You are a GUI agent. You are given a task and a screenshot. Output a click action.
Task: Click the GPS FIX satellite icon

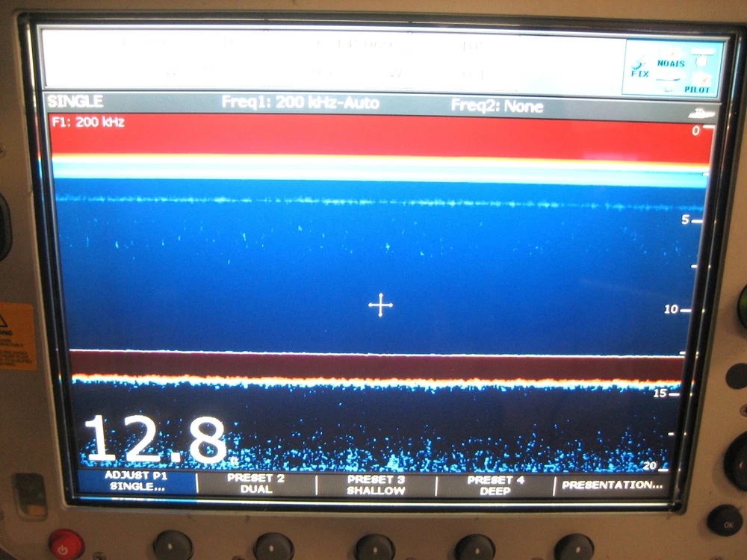(639, 68)
